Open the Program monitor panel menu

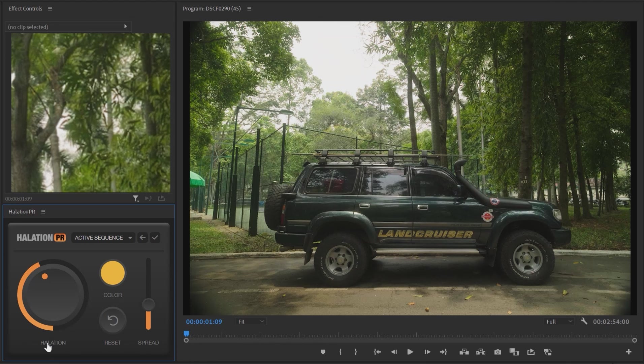click(x=249, y=9)
